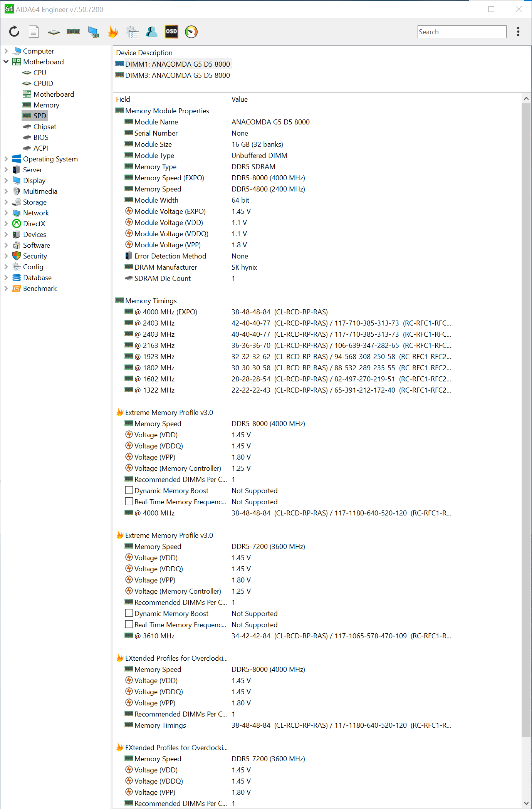Click the Database icon in sidebar
The image size is (532, 809).
point(17,277)
